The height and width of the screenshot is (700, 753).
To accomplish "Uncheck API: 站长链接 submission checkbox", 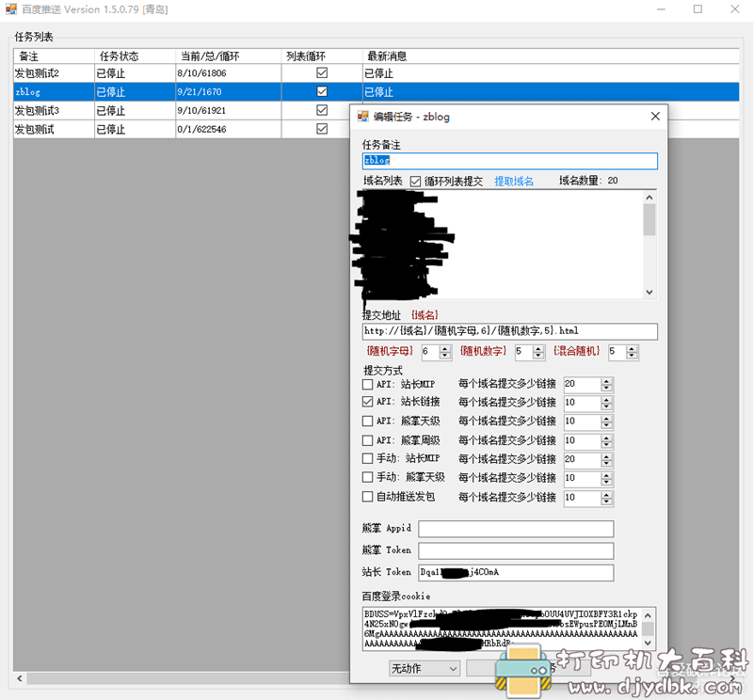I will (367, 402).
